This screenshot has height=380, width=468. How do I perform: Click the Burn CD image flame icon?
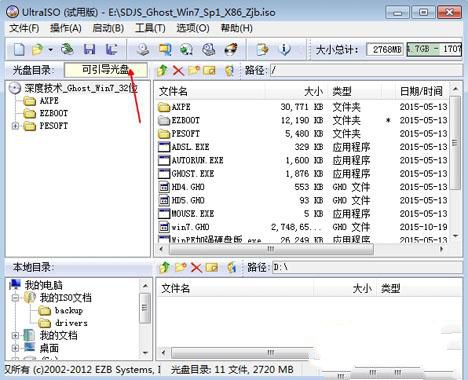point(231,49)
